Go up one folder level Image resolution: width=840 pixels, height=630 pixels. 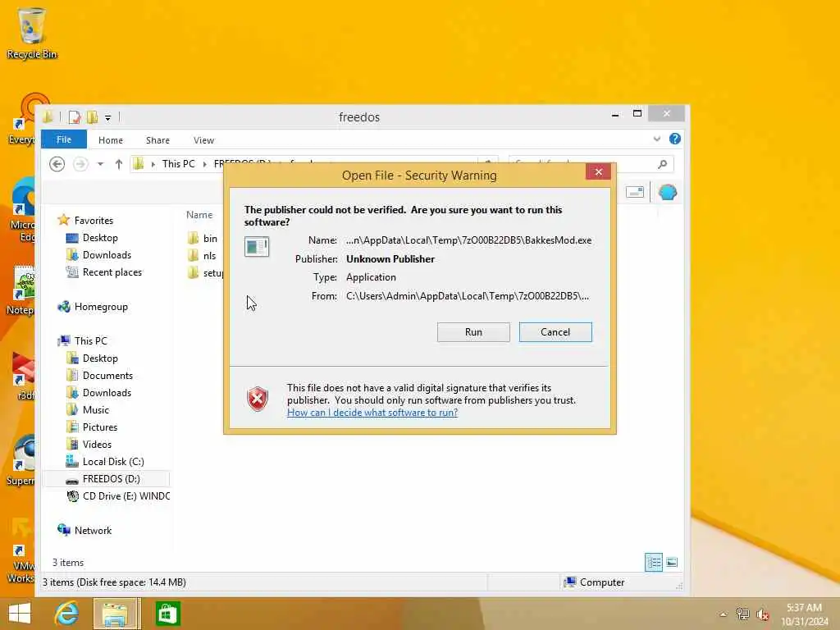(119, 164)
